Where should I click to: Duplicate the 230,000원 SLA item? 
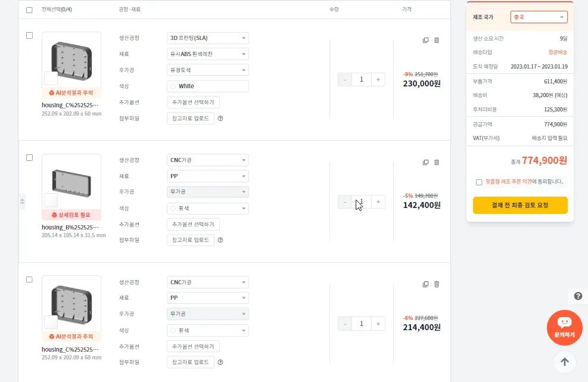425,40
